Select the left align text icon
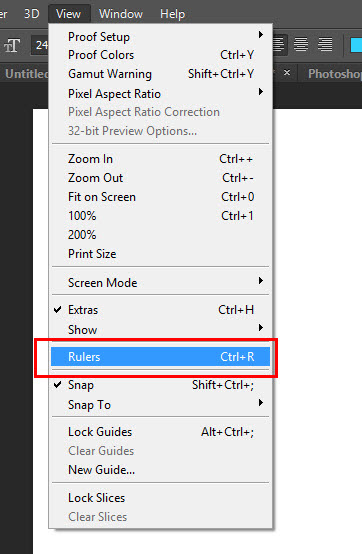This screenshot has width=362, height=554. pos(279,45)
